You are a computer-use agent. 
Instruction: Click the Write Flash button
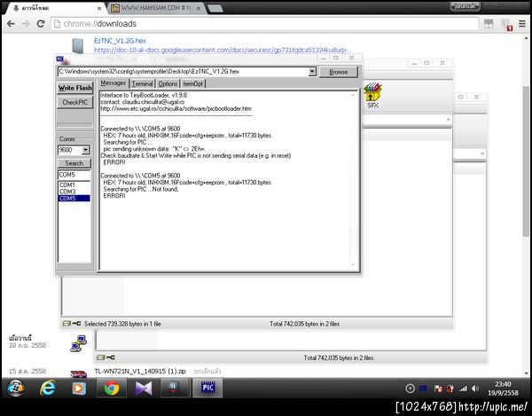click(x=74, y=88)
